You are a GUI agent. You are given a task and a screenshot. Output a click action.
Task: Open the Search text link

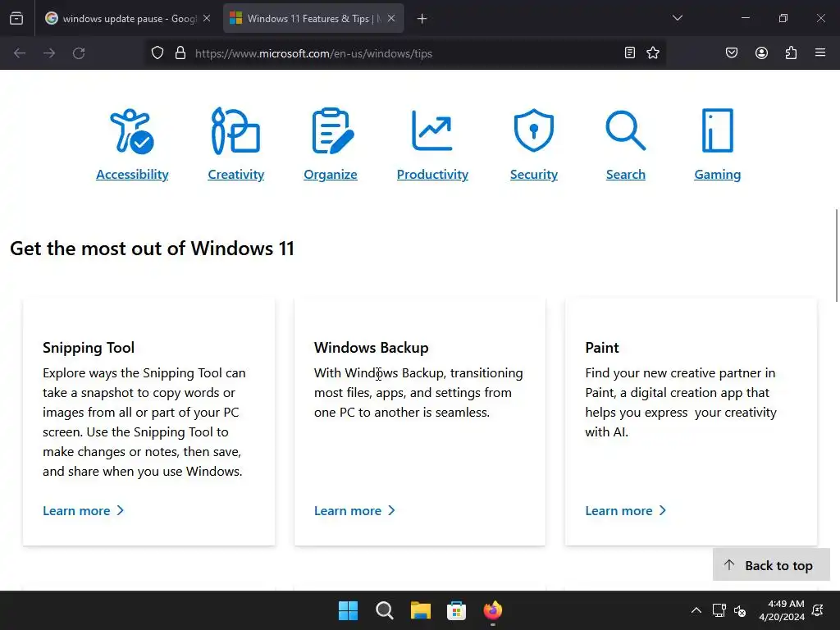[626, 175]
